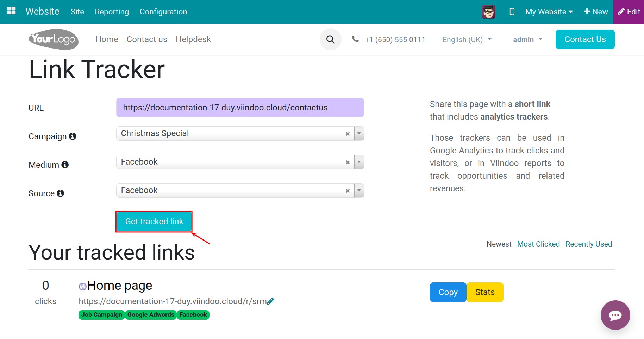
Task: Go to the Home nav link
Action: pyautogui.click(x=107, y=39)
